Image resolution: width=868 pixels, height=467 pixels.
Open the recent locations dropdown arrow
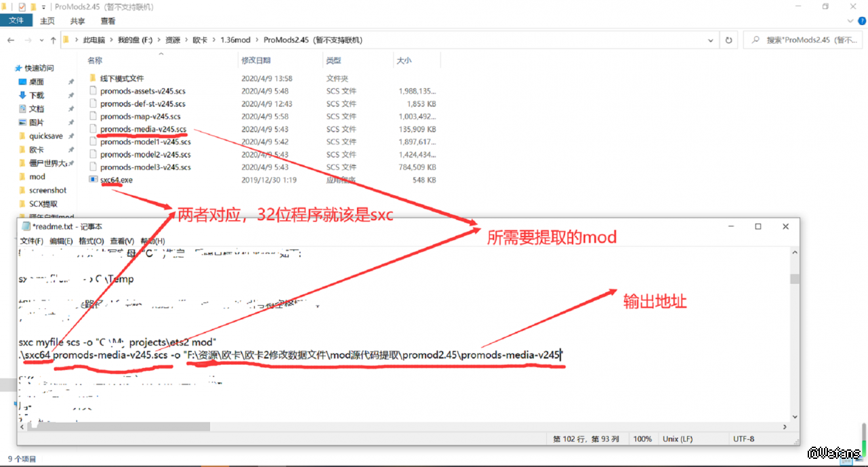(x=40, y=40)
